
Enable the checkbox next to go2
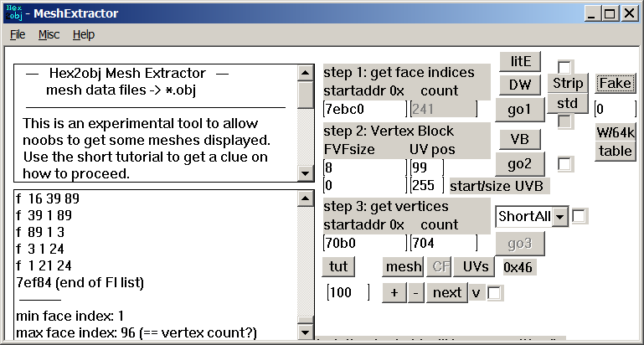[565, 164]
